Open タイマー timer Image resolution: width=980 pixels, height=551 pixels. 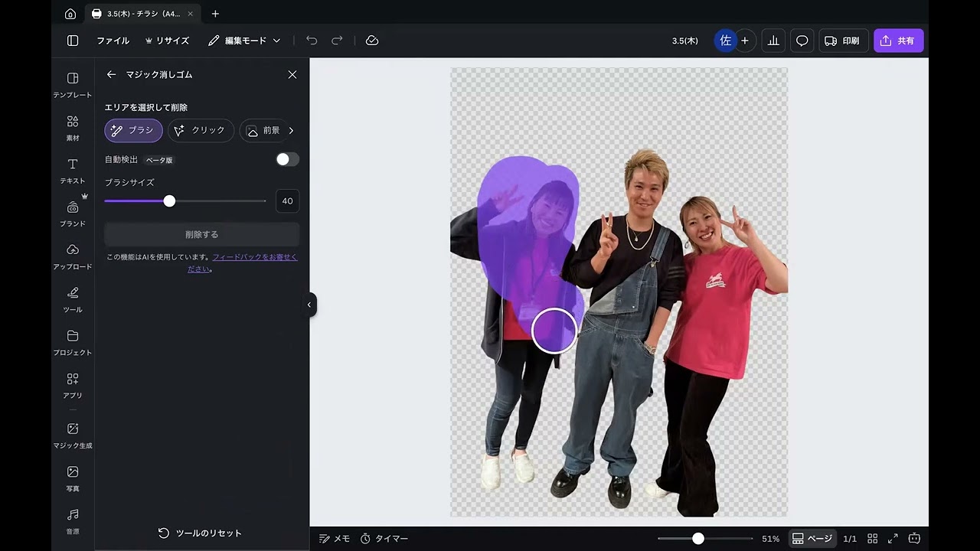pyautogui.click(x=384, y=539)
